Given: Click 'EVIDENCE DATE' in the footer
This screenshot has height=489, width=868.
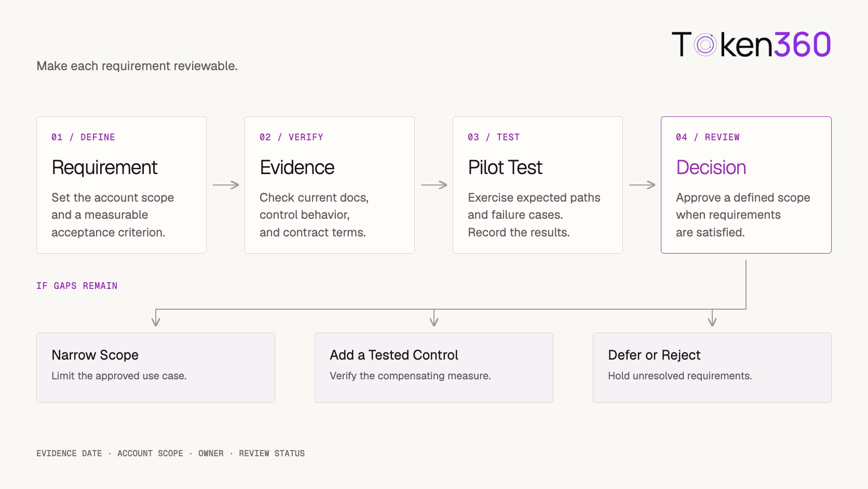Looking at the screenshot, I should [69, 453].
